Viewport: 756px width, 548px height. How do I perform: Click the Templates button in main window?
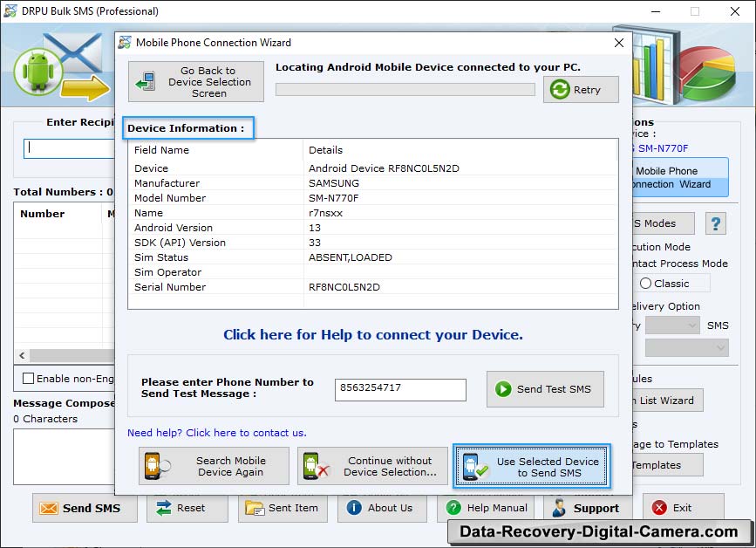[668, 465]
